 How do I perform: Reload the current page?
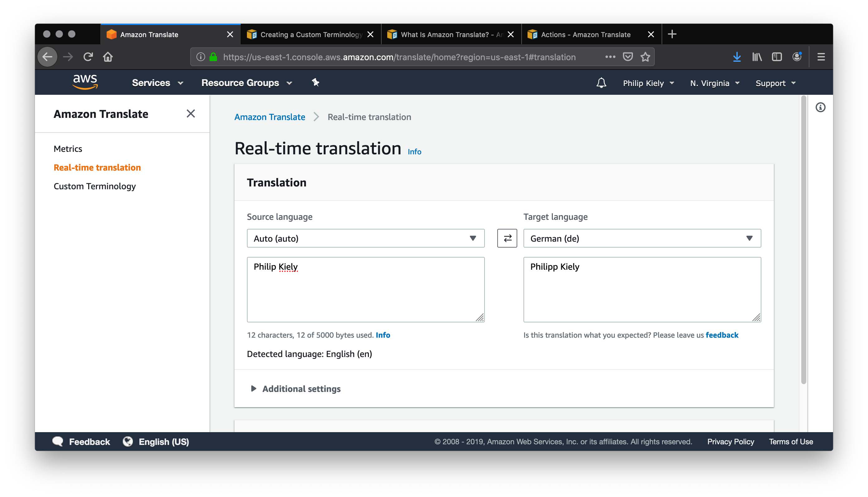tap(88, 57)
